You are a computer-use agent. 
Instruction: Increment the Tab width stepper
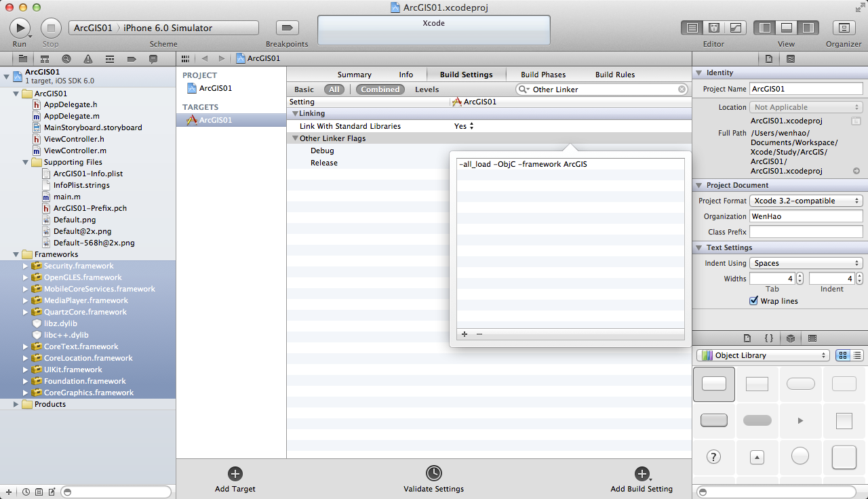[800, 275]
